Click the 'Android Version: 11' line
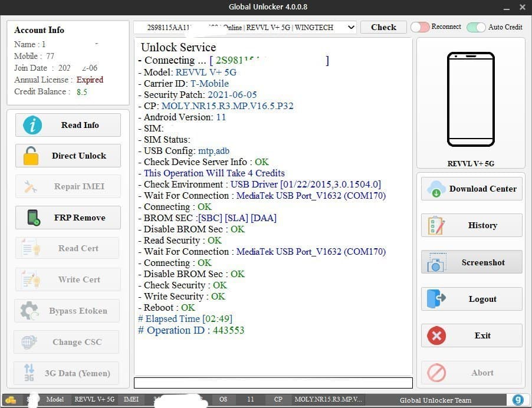This screenshot has height=408, width=532. pyautogui.click(x=182, y=117)
